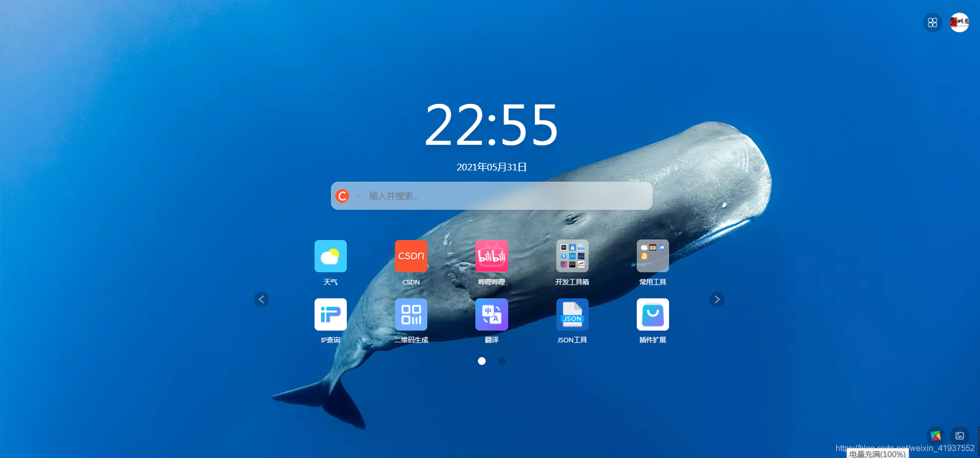Open the JSON工具 icon
The image size is (980, 458).
point(572,314)
